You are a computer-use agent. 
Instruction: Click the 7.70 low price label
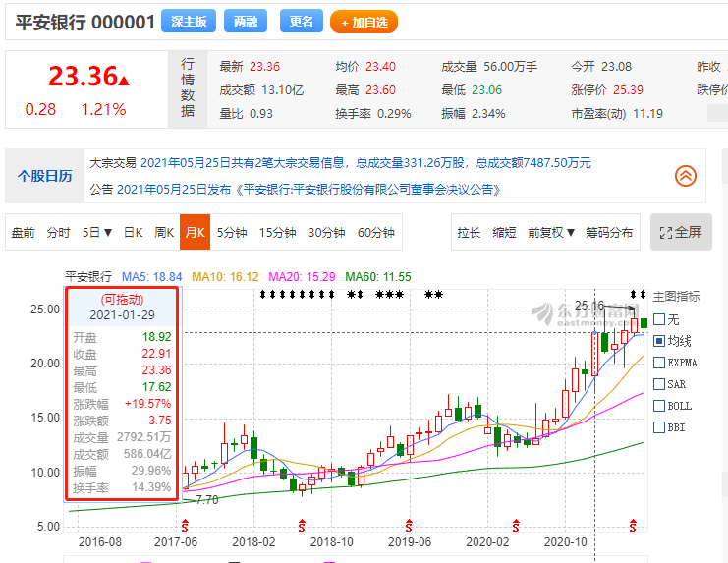tap(207, 500)
